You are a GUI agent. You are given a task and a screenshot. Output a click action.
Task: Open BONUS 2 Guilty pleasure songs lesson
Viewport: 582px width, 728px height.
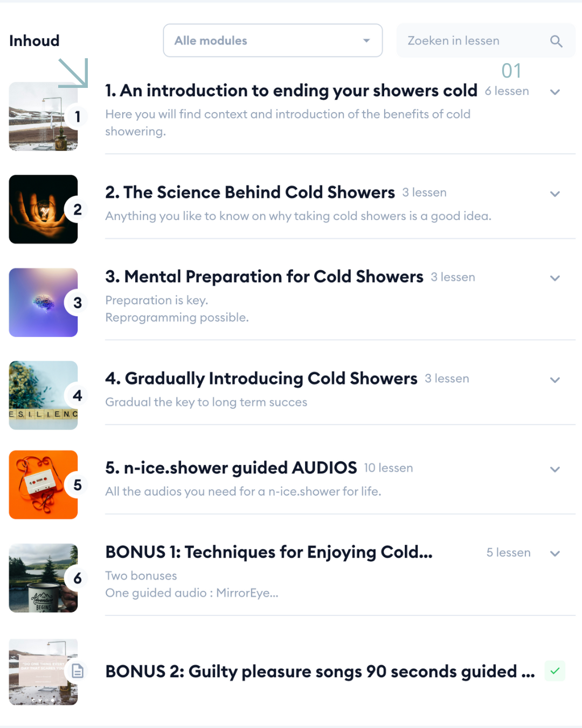pos(320,671)
